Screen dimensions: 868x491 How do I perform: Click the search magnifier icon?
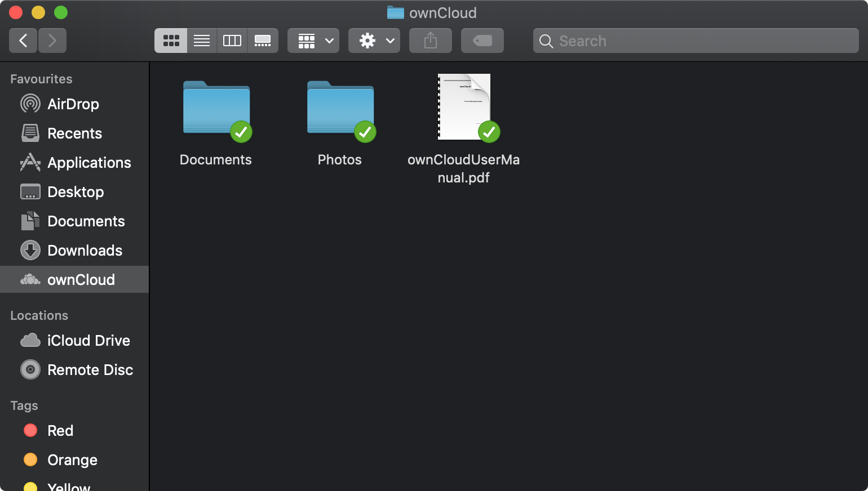[x=546, y=41]
